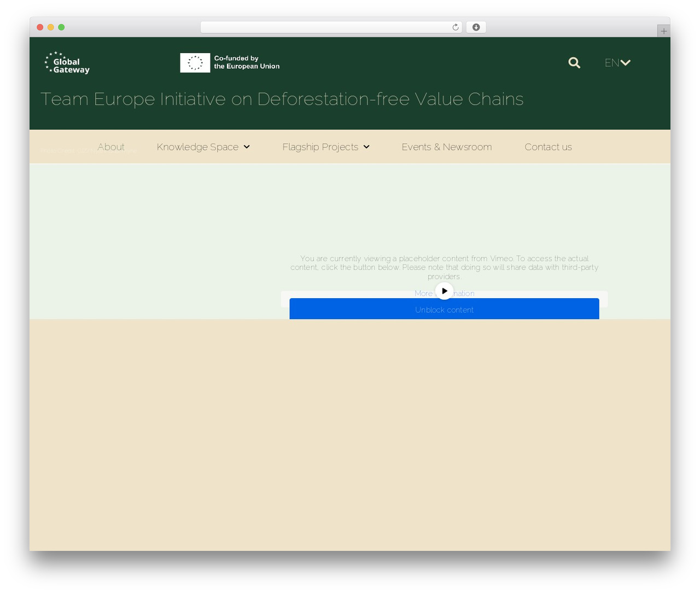Click the browser download icon
This screenshot has height=593, width=700.
(476, 27)
